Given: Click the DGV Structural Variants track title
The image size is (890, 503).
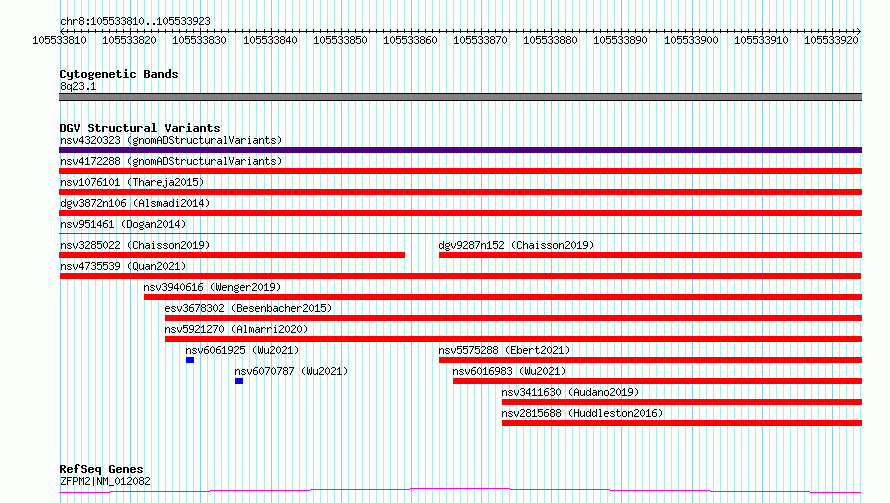Looking at the screenshot, I should [x=140, y=128].
